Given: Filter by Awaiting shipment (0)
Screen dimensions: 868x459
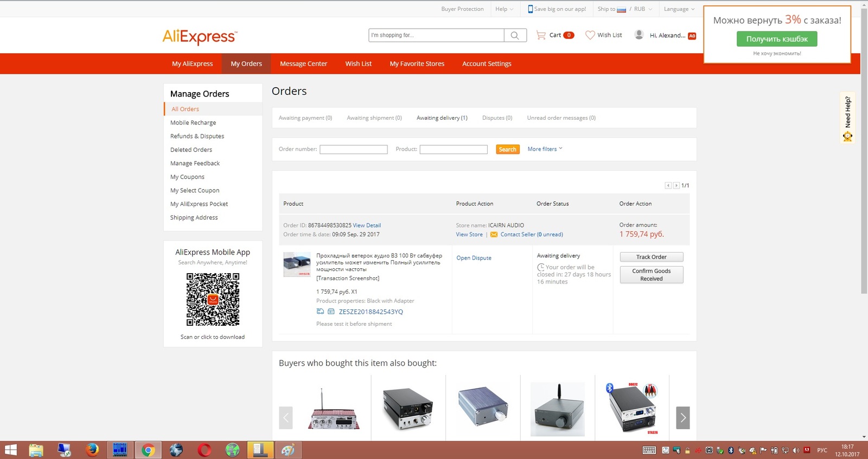Looking at the screenshot, I should pos(374,118).
